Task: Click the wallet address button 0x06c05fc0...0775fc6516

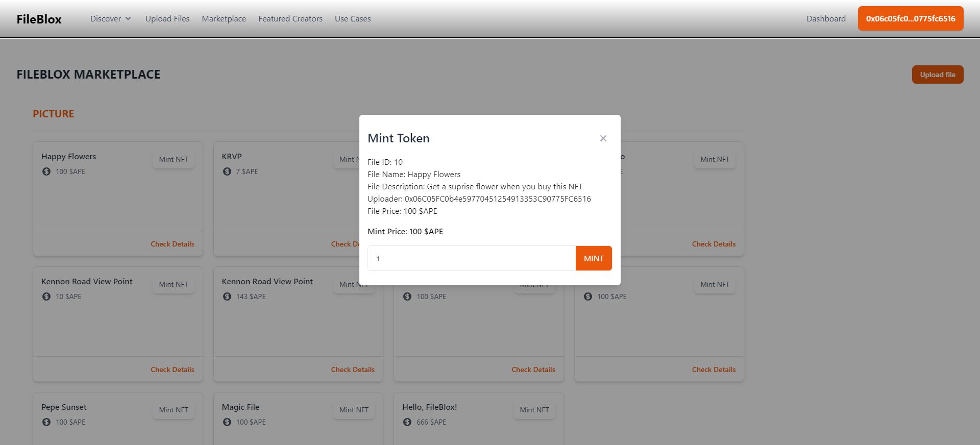Action: 911,18
